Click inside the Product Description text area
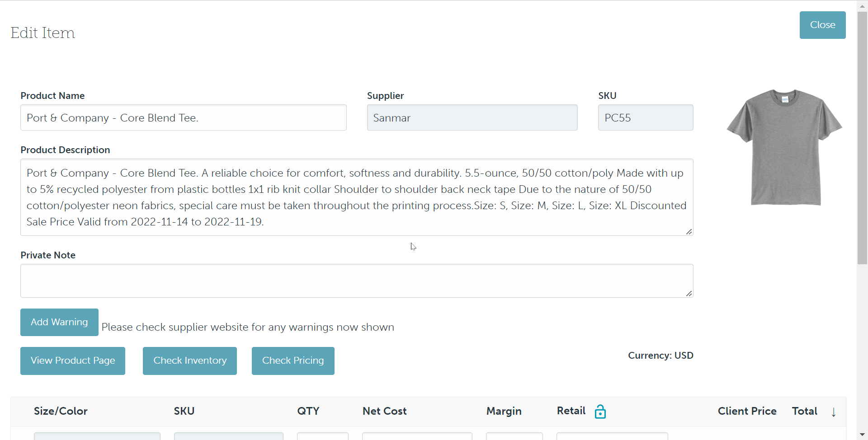 click(x=356, y=197)
